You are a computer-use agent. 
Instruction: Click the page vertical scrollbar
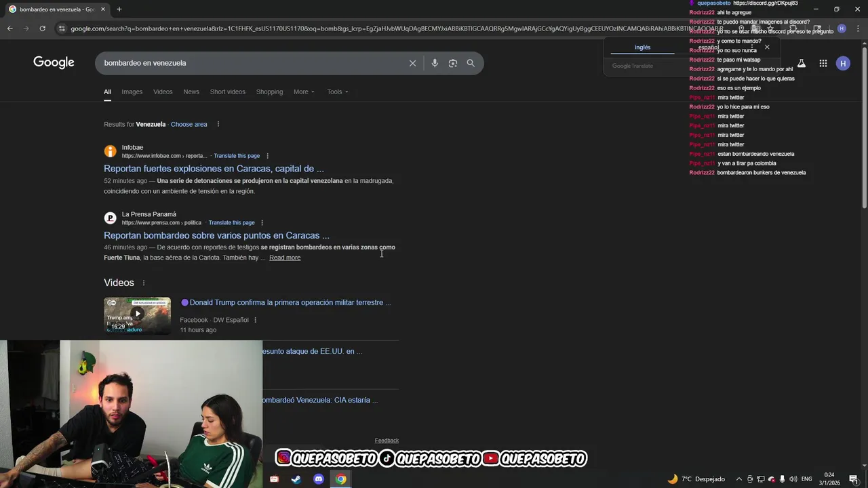point(864,126)
